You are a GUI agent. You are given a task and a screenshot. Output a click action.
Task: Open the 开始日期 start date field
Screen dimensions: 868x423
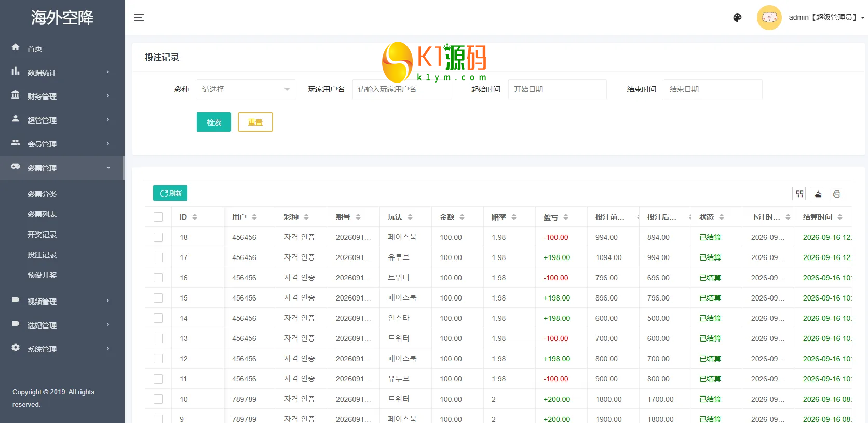pos(558,89)
